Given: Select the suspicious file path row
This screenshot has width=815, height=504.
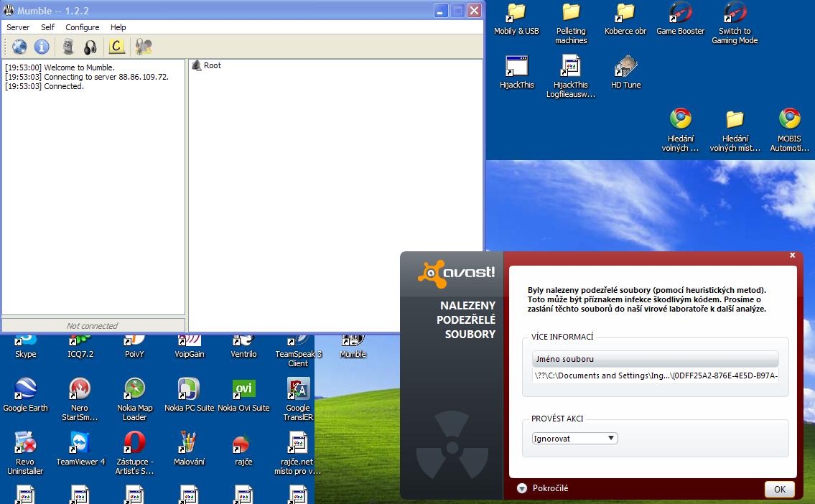Looking at the screenshot, I should pyautogui.click(x=655, y=375).
